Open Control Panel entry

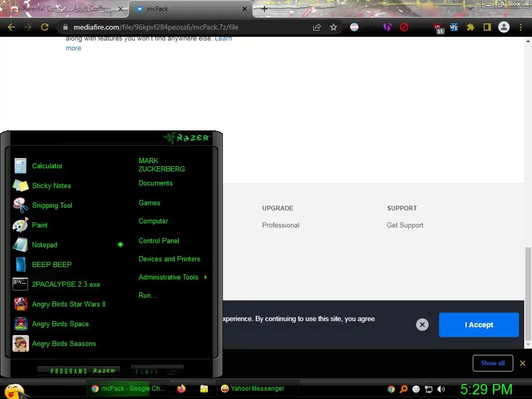pyautogui.click(x=159, y=241)
